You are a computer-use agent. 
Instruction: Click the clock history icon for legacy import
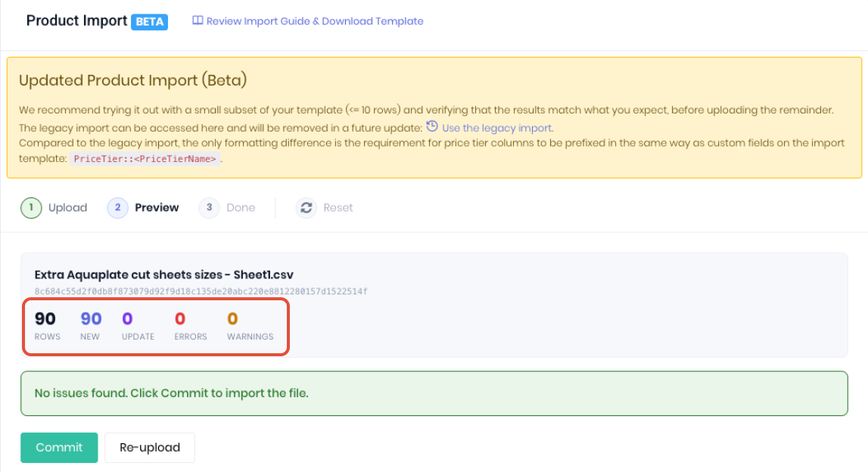pos(432,127)
